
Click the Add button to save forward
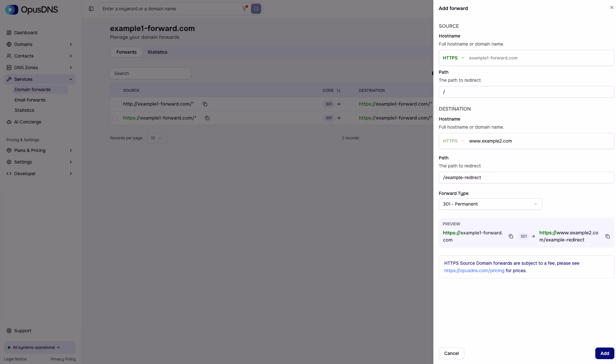(604, 353)
